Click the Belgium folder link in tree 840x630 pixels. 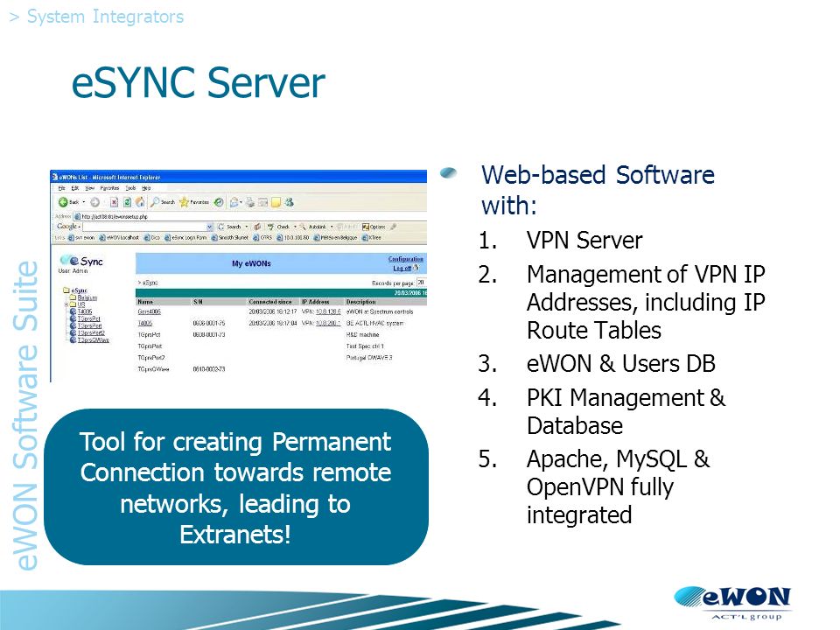tap(87, 297)
